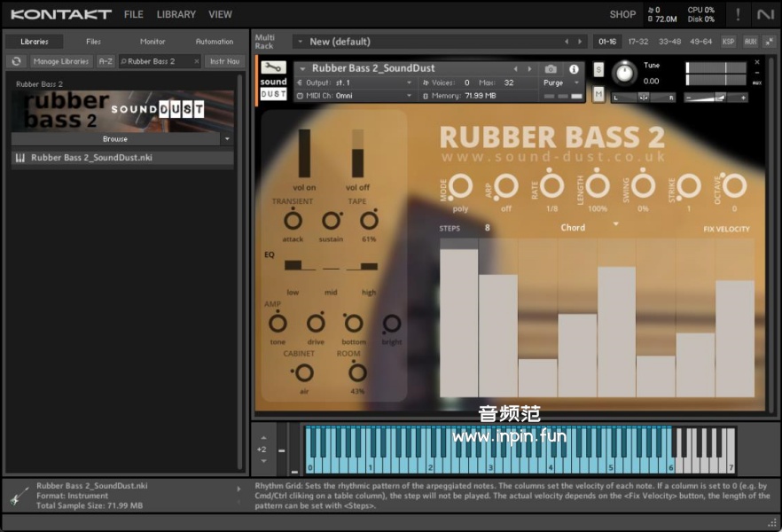Click the vol on slider
782x532 pixels.
pos(305,153)
